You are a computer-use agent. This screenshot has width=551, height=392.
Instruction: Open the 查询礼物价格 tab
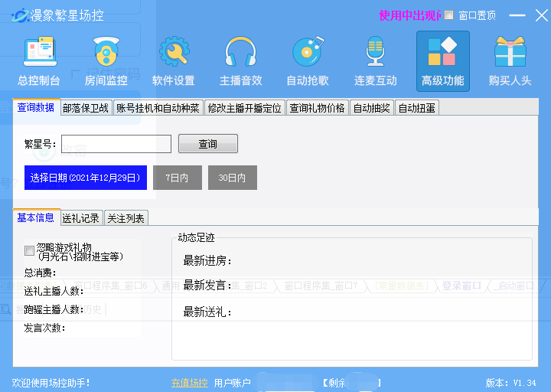317,108
